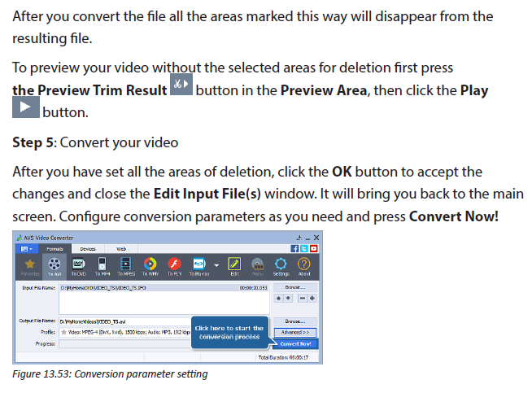Viewport: 532px width, 393px height.
Task: Switch to the Web tab
Action: pyautogui.click(x=121, y=249)
